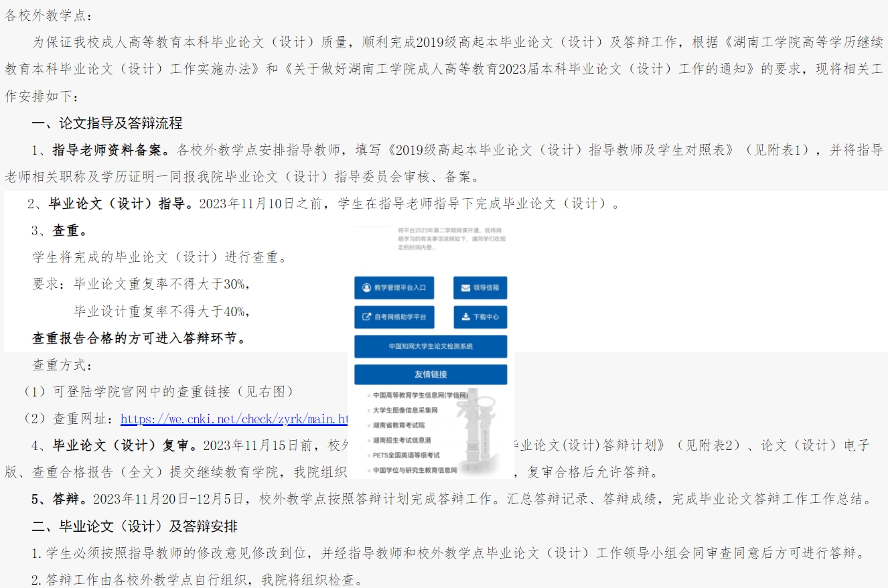888x588 pixels.
Task: Open PETS全国英语等级考试 link
Action: [406, 455]
